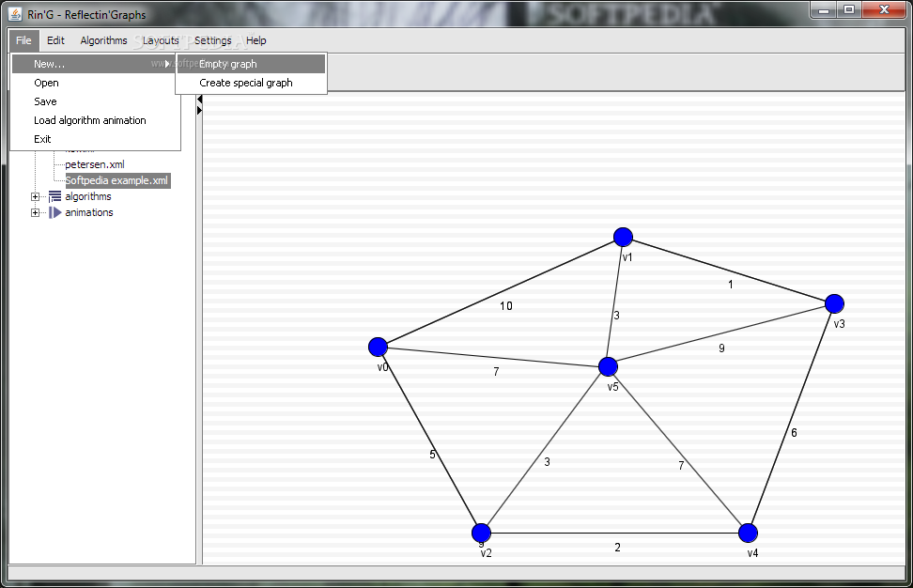
Task: Open the Edit menu
Action: [x=56, y=40]
